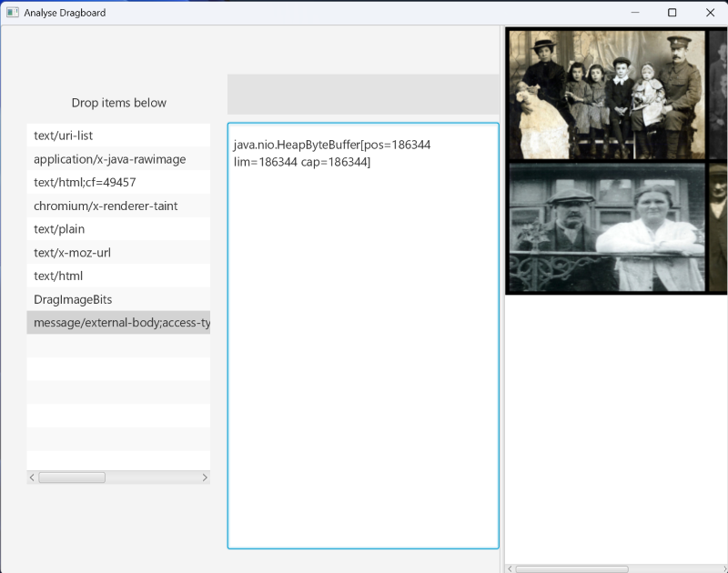Image resolution: width=728 pixels, height=573 pixels.
Task: Maximize the Analyse Dragboard window
Action: 672,13
